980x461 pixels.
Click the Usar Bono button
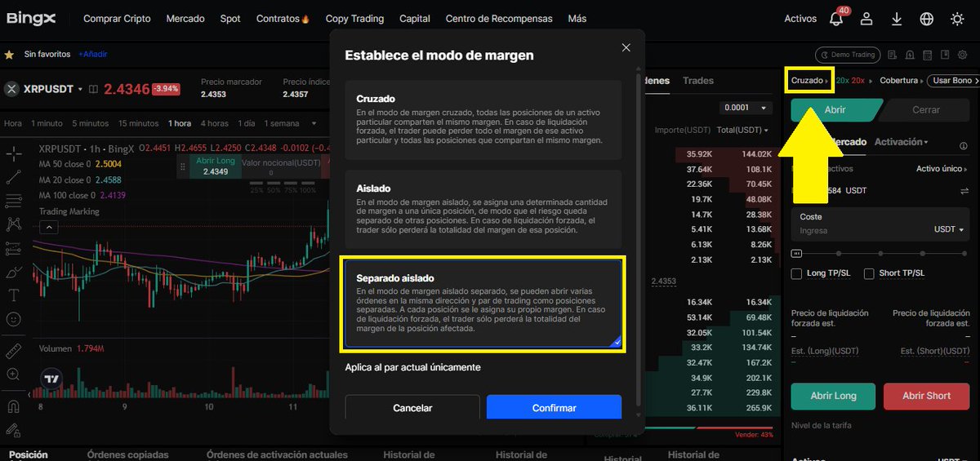click(x=955, y=81)
